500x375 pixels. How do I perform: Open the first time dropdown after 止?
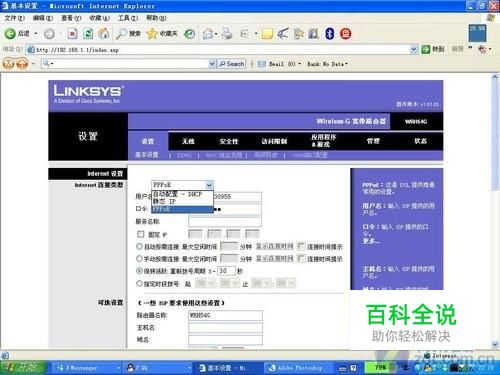pyautogui.click(x=262, y=283)
